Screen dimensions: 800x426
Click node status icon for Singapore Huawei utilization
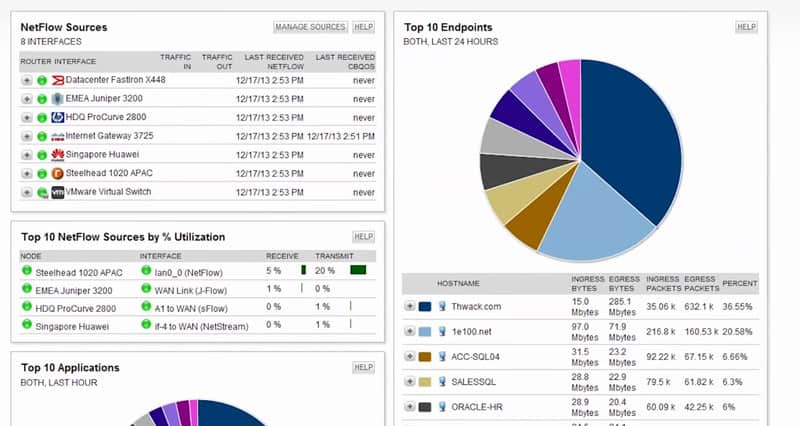(x=27, y=324)
